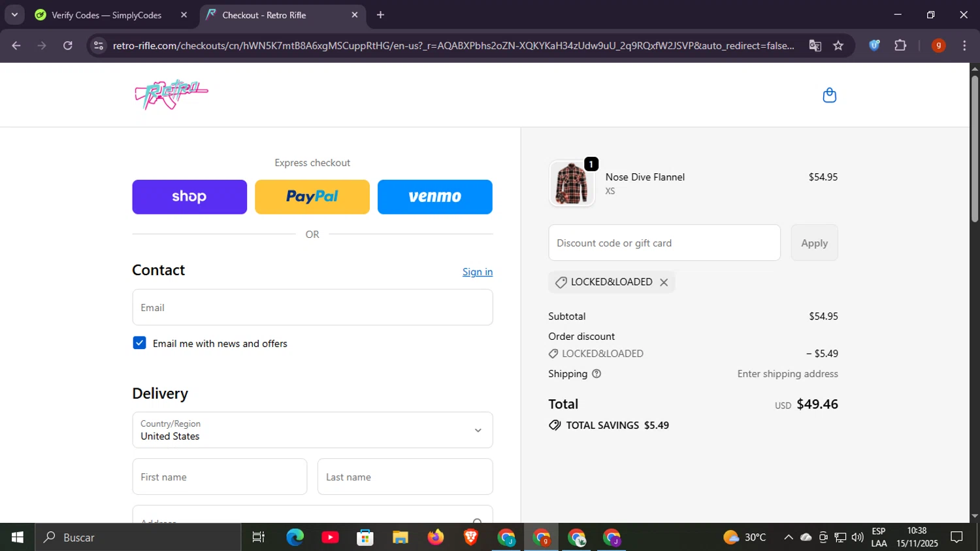Open the weather widget showing 30°C
Screen dimensions: 980x551
pyautogui.click(x=745, y=537)
